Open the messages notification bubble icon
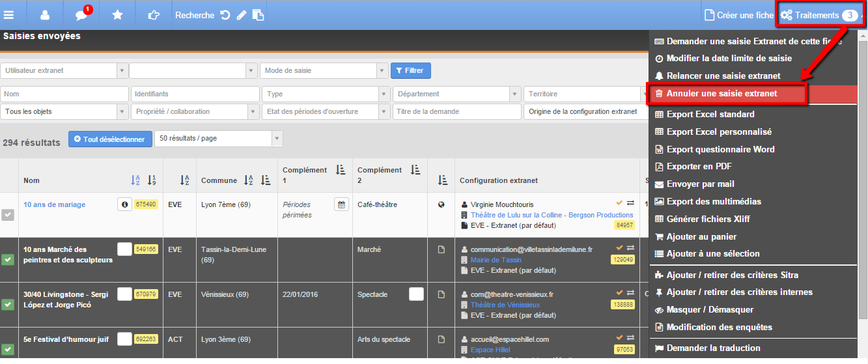The image size is (868, 364). pyautogui.click(x=81, y=15)
